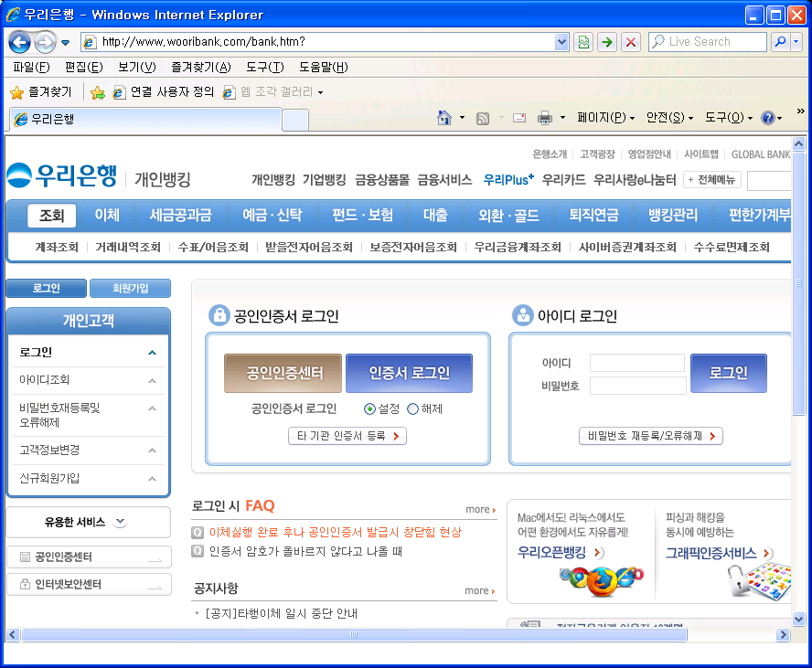Click the Live Search input box
The height and width of the screenshot is (668, 812).
click(708, 41)
